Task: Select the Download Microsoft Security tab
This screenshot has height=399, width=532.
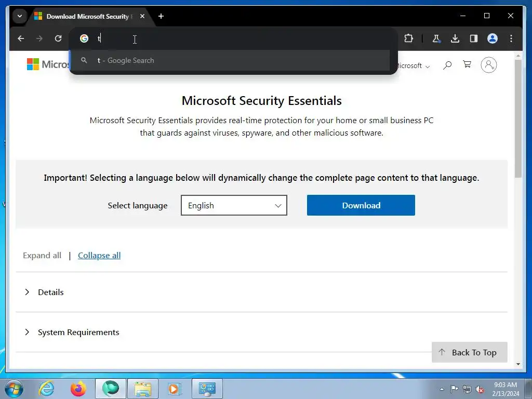Action: point(87,16)
